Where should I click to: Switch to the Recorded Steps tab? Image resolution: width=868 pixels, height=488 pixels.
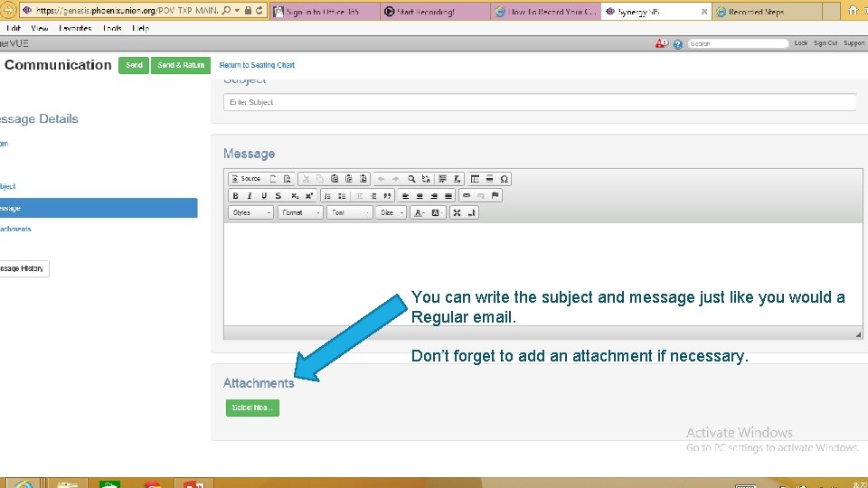point(768,12)
